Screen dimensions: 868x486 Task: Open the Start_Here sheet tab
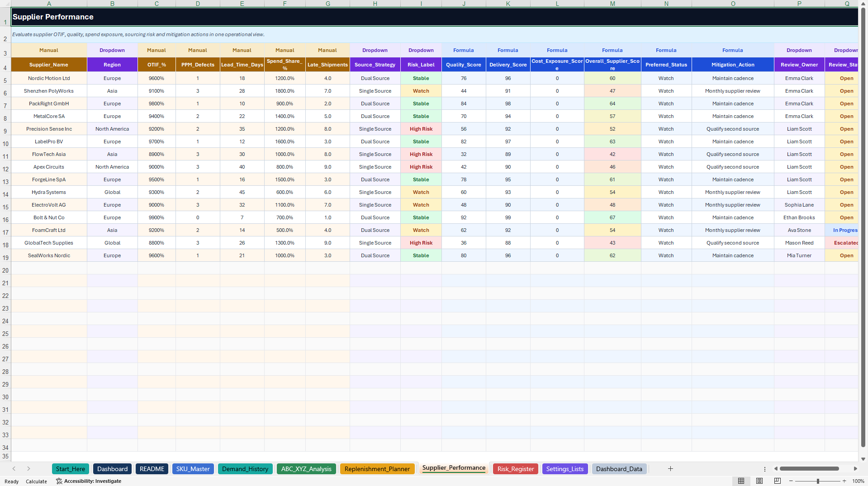point(71,469)
